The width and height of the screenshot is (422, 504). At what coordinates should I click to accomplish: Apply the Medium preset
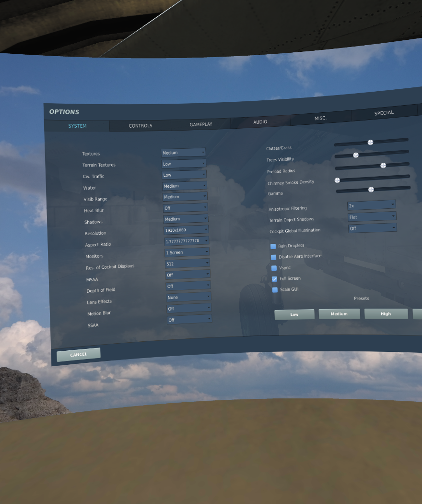tap(339, 314)
